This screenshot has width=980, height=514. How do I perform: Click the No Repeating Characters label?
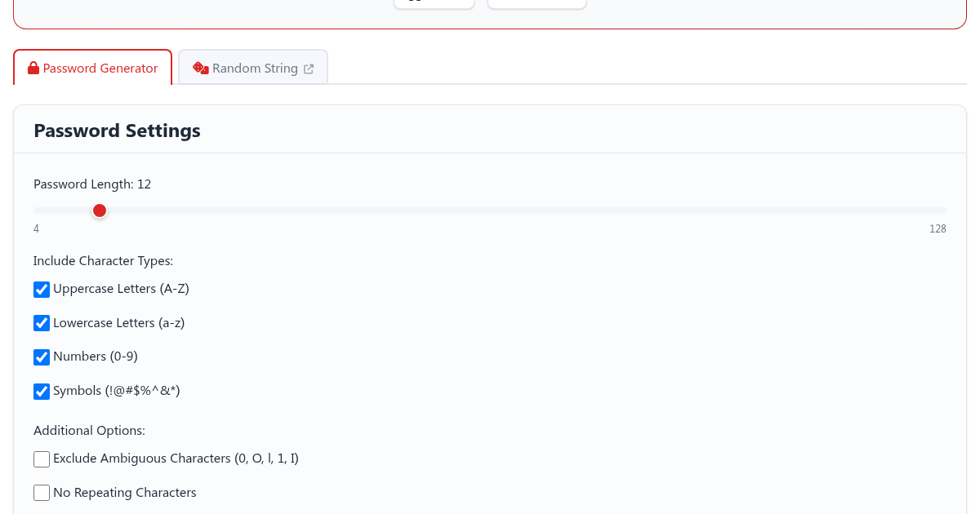(x=124, y=493)
